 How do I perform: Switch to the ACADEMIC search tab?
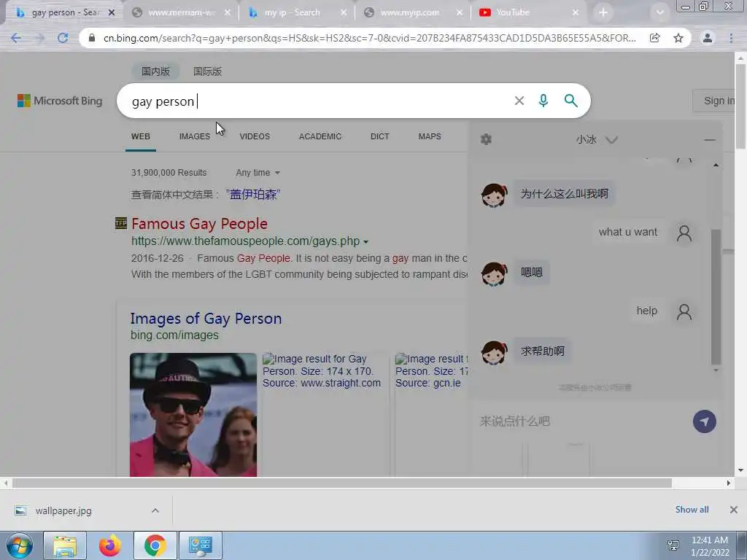click(x=320, y=136)
